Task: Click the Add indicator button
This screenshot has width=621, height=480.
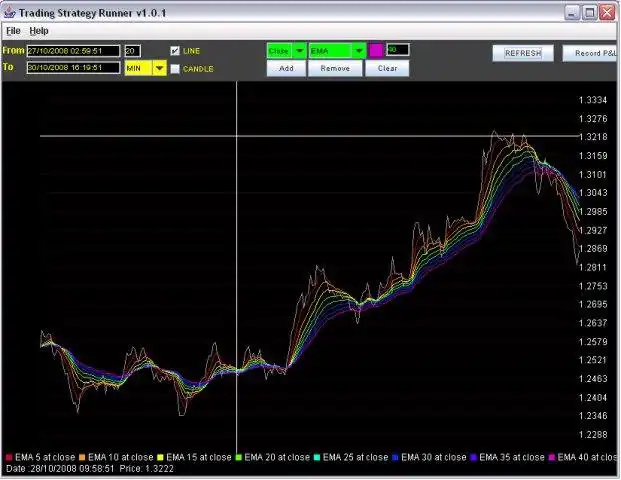Action: pyautogui.click(x=286, y=68)
